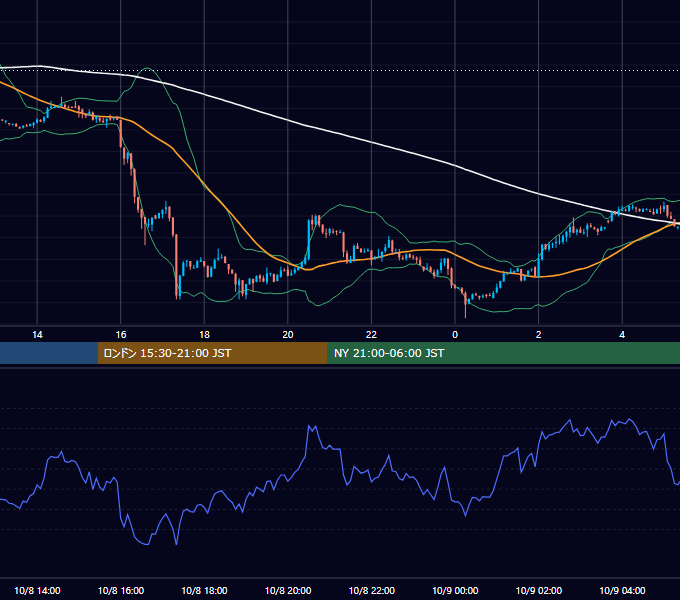The width and height of the screenshot is (680, 600).
Task: Click the 10/8 18:00 date label
Action: (204, 590)
